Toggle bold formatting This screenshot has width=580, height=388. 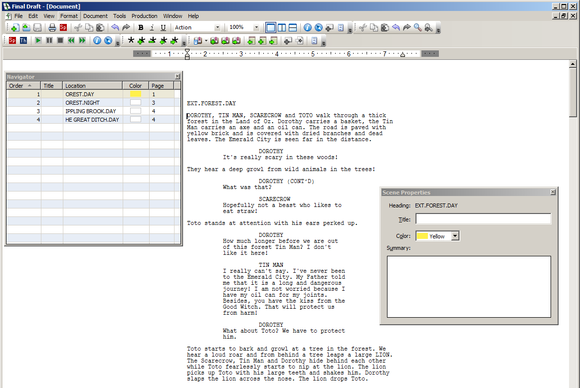coord(141,28)
